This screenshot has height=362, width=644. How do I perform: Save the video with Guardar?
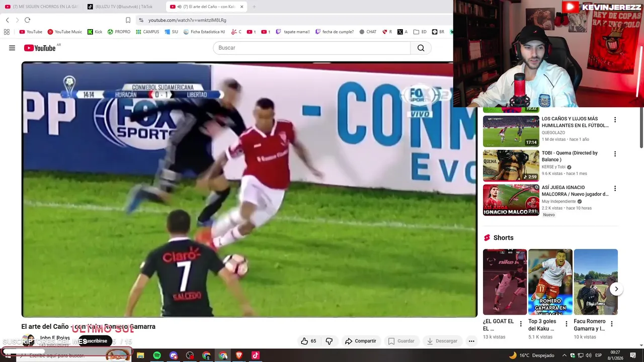(x=401, y=341)
